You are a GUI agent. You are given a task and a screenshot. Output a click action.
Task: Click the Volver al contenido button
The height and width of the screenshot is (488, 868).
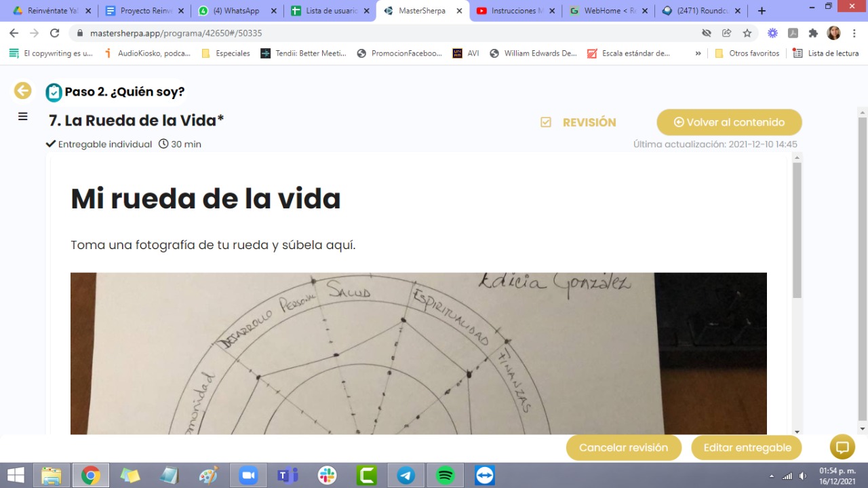pos(729,122)
